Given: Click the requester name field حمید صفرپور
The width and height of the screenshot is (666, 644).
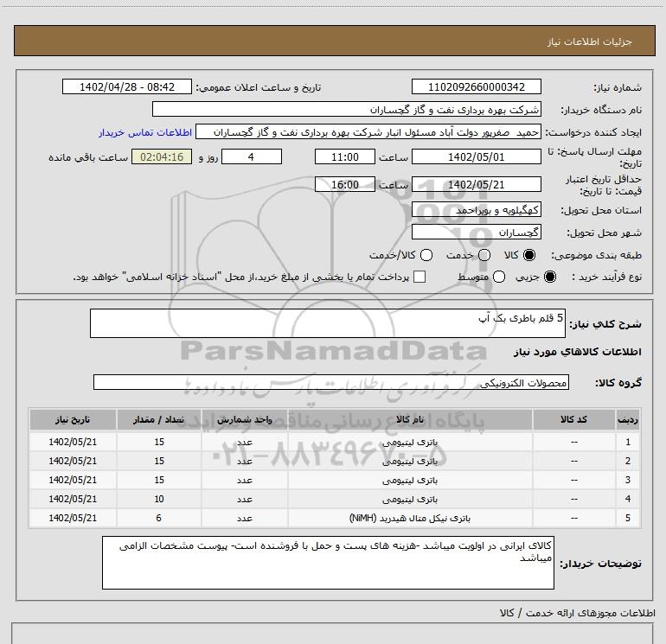Looking at the screenshot, I should click(368, 132).
